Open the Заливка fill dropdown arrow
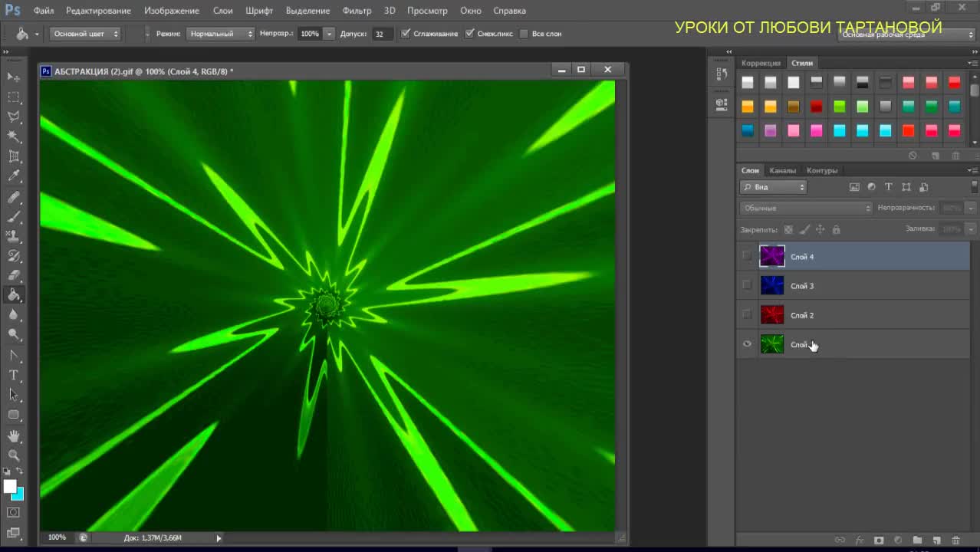The height and width of the screenshot is (552, 980). pos(972,229)
